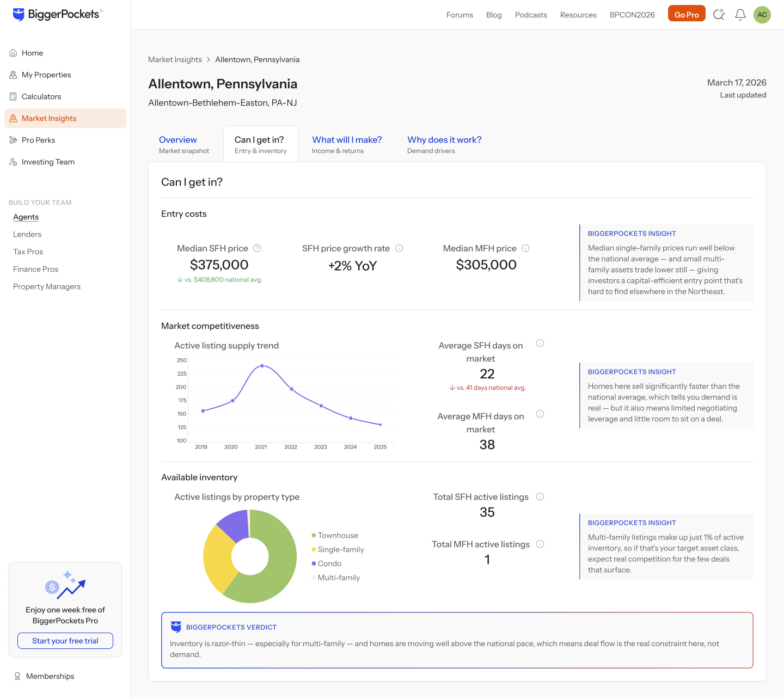The width and height of the screenshot is (784, 699).
Task: Select the Why does it work? tab
Action: tap(444, 144)
